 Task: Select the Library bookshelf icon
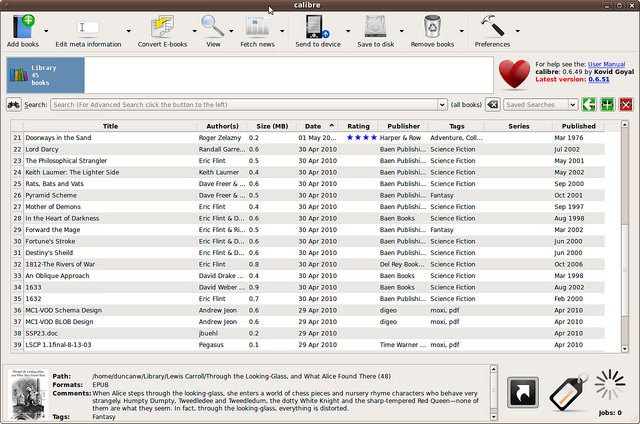coord(19,75)
